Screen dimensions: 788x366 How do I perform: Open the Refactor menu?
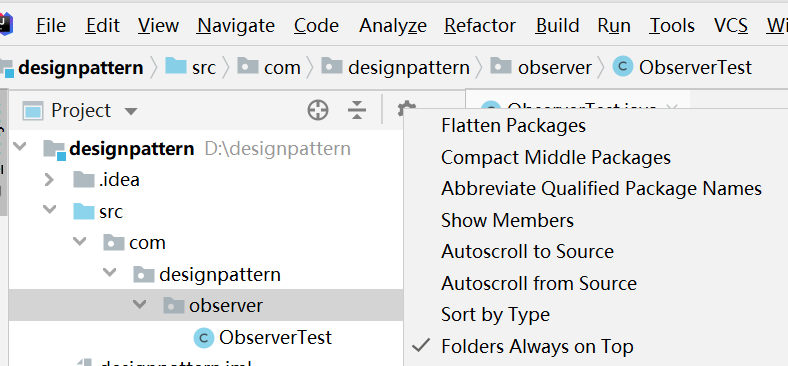(x=479, y=25)
